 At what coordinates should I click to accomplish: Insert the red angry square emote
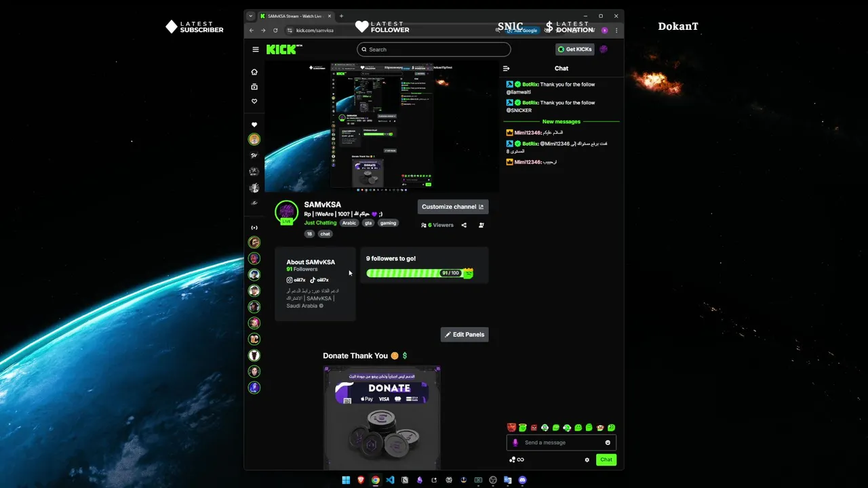click(x=534, y=428)
